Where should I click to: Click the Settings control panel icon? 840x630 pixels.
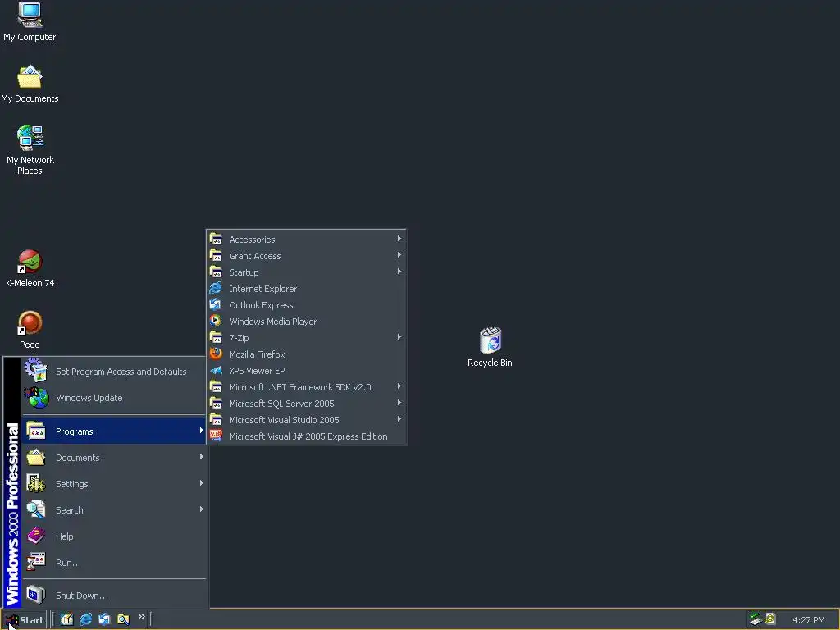pos(36,483)
